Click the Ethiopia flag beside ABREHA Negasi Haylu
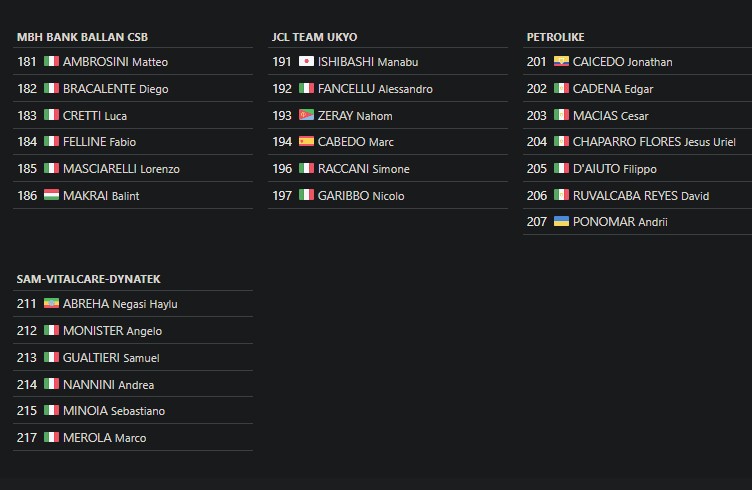Image resolution: width=752 pixels, height=490 pixels. (x=51, y=303)
